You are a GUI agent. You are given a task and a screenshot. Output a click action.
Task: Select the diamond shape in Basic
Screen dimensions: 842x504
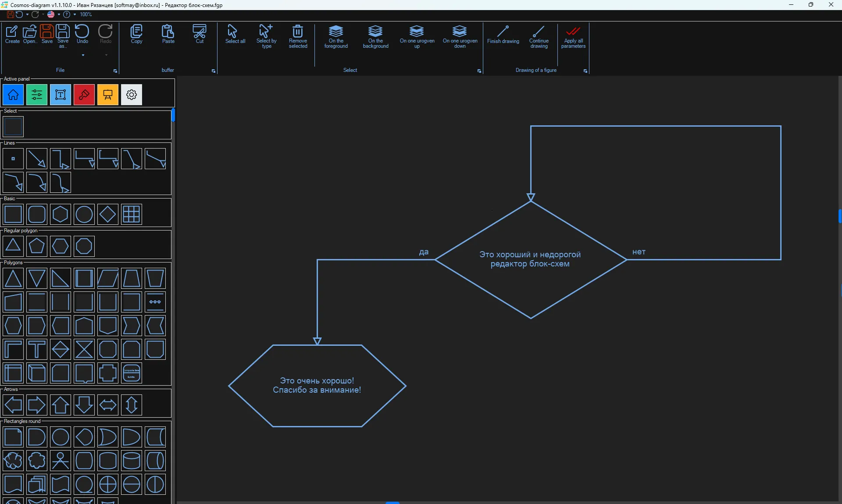[107, 214]
